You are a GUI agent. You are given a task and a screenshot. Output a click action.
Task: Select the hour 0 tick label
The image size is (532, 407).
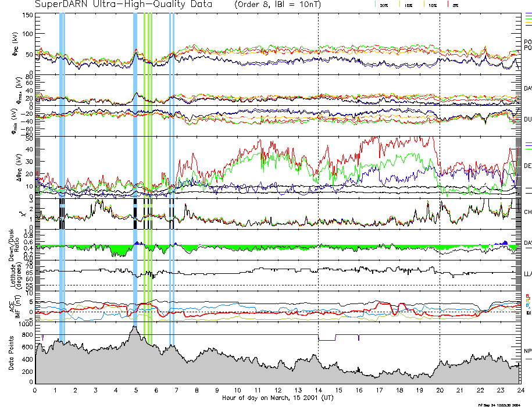pyautogui.click(x=35, y=390)
